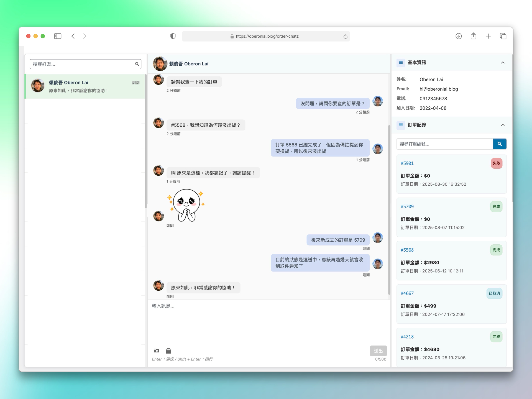Go back with browser back arrow
This screenshot has width=532, height=399.
pyautogui.click(x=73, y=36)
